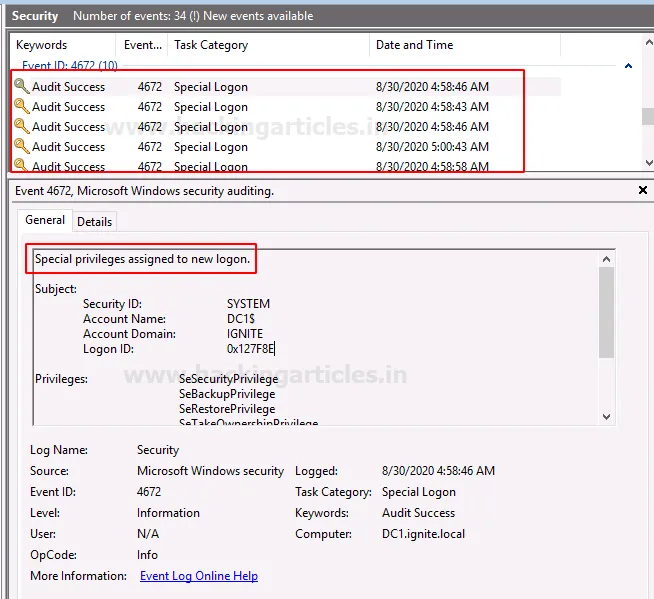Image resolution: width=654 pixels, height=599 pixels.
Task: Click the event list scroll up arrow
Action: click(x=647, y=43)
